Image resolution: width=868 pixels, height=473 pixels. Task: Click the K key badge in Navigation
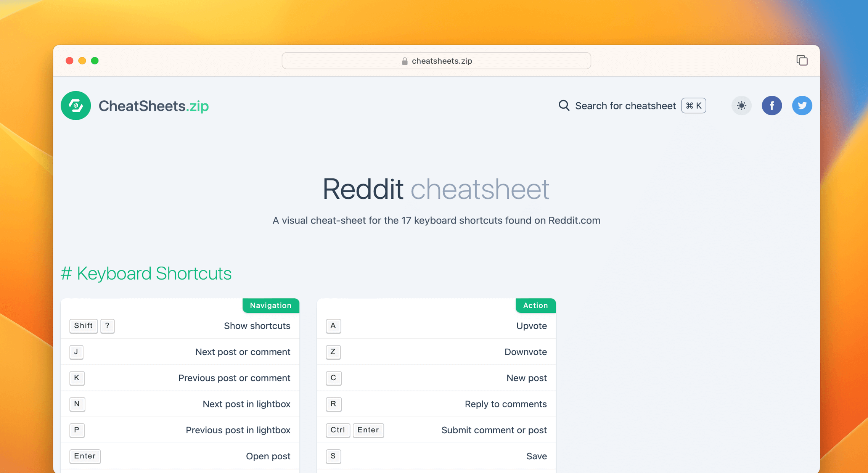coord(77,378)
